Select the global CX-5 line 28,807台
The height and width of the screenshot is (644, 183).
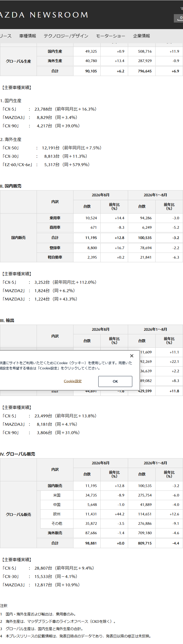click(48, 568)
